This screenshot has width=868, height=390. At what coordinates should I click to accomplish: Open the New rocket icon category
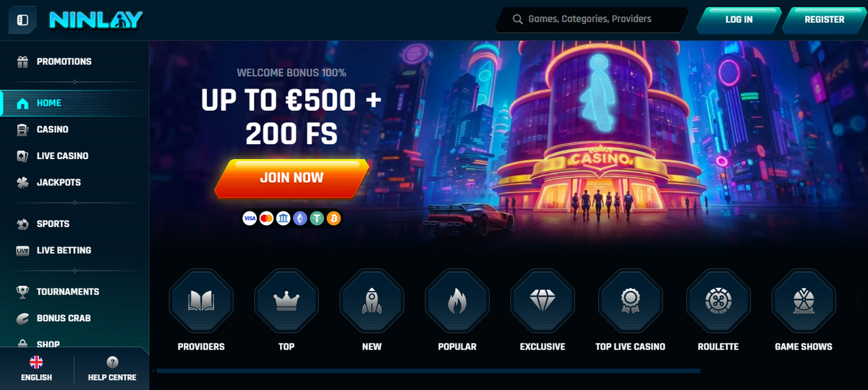point(372,300)
